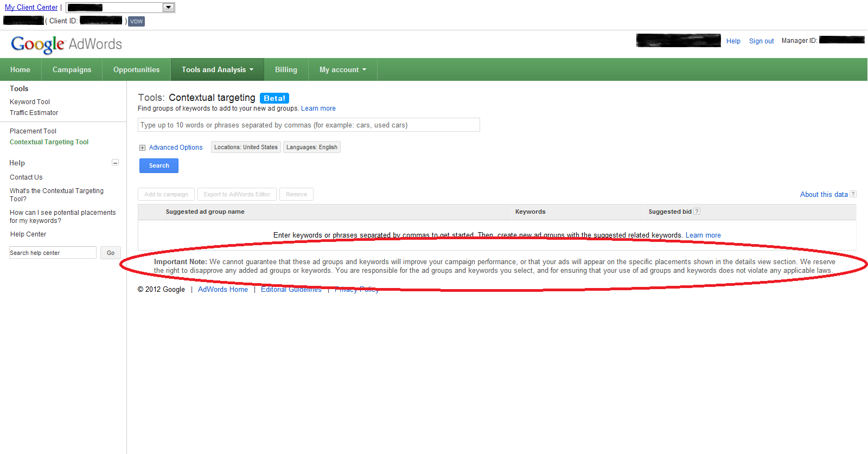Click Learn more link under page title
Viewport: 868px width, 454px height.
[318, 108]
